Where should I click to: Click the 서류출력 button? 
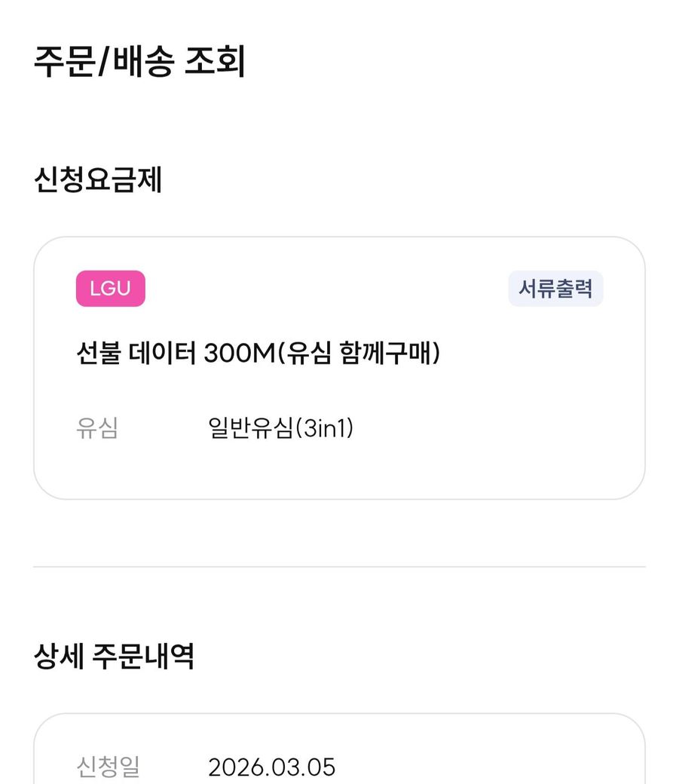point(555,289)
